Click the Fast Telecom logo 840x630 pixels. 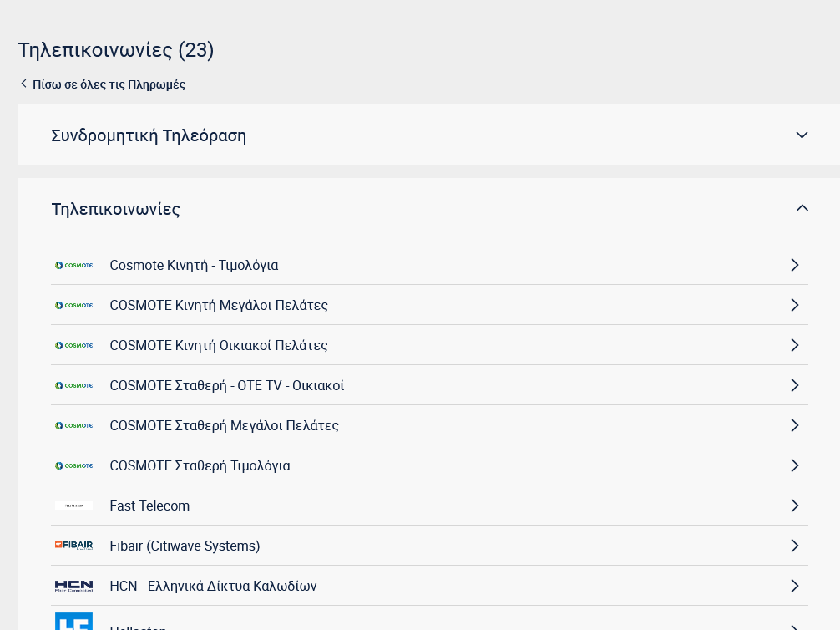(x=74, y=506)
